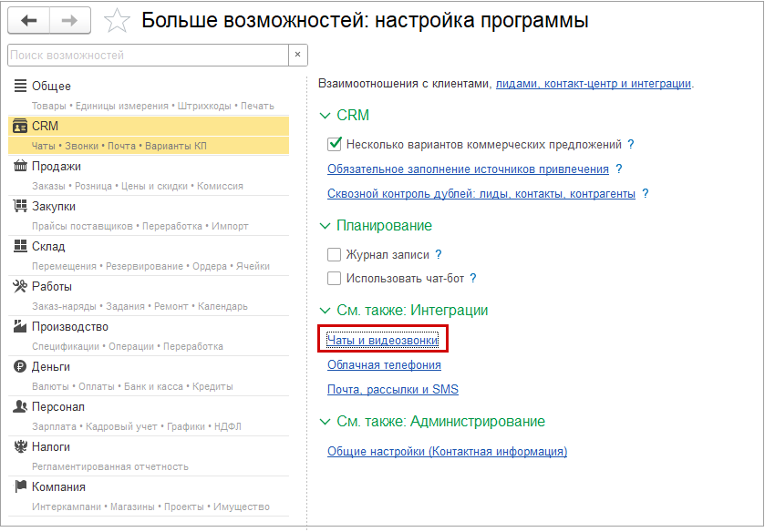Click the Общее section list icon
Image resolution: width=765 pixels, height=532 pixels.
(x=20, y=86)
